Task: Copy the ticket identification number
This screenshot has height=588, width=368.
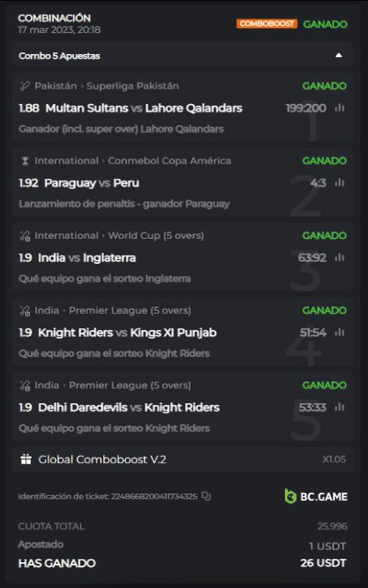Action: (206, 496)
